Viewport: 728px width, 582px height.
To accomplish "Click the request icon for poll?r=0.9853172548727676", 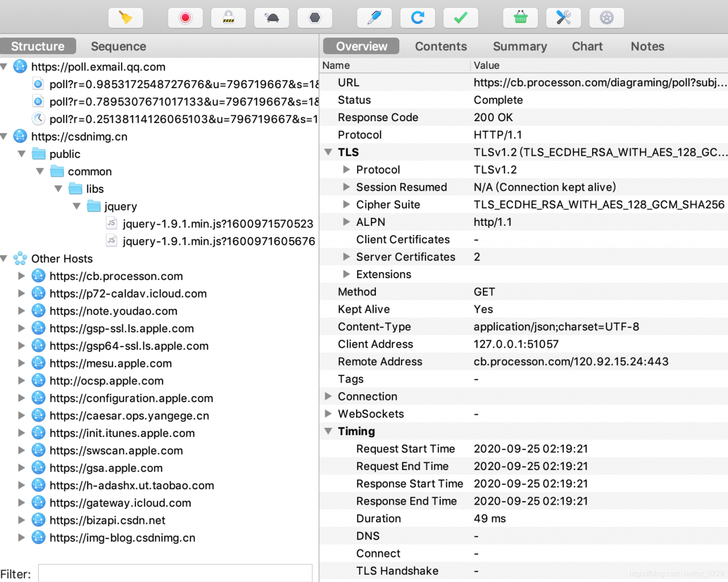I will click(x=38, y=84).
